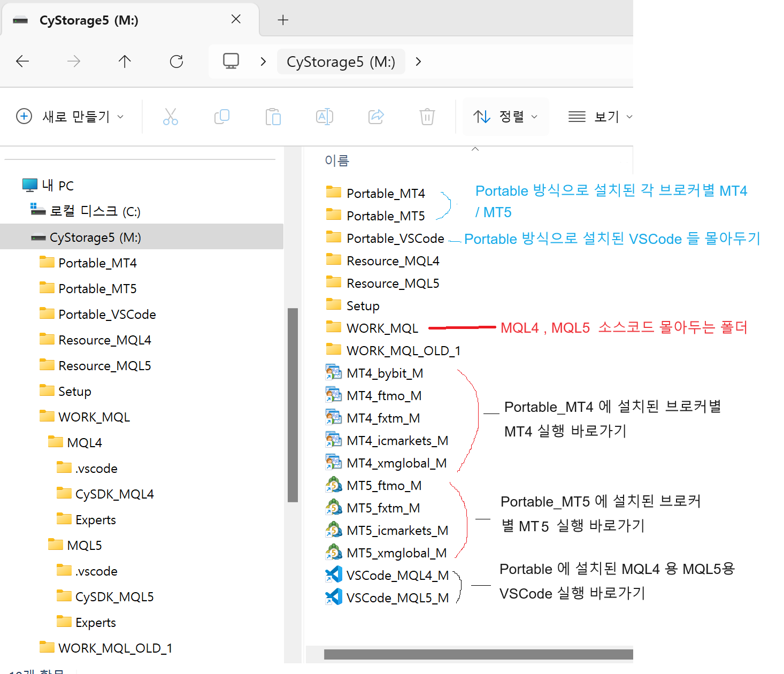Click VSCode_MQL5_M shortcut icon
Viewport: 784px width, 674px height.
334,597
